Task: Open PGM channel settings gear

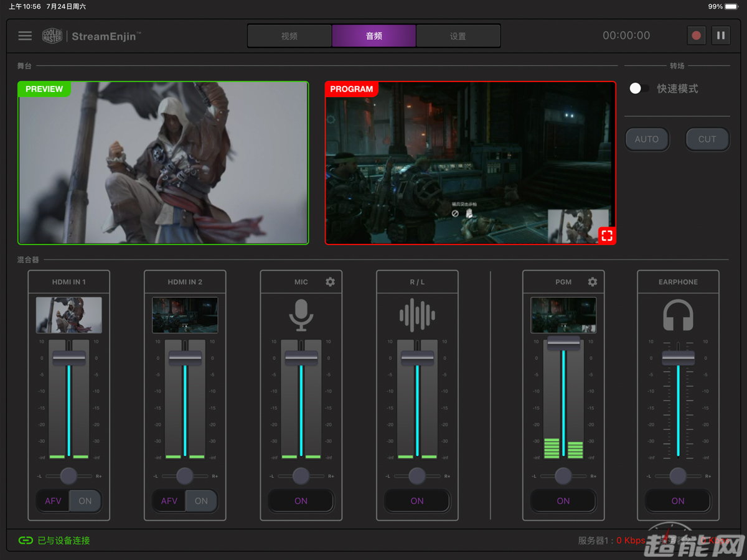Action: tap(592, 282)
